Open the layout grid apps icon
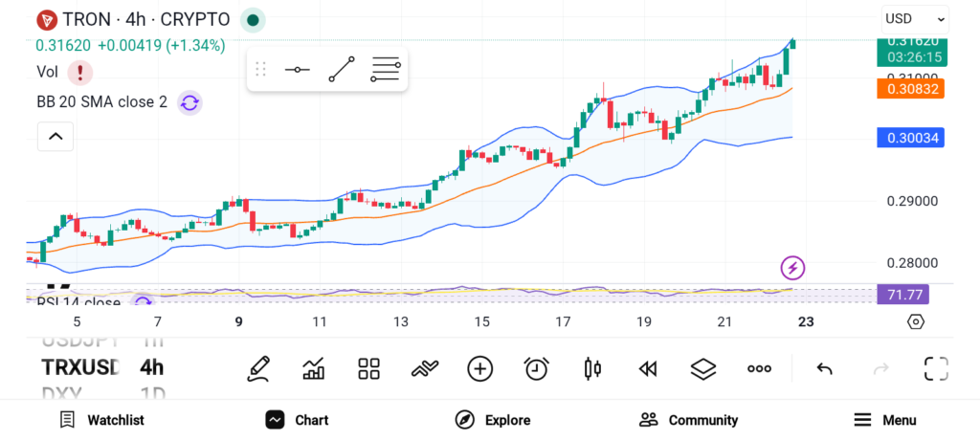Viewport: 980px width, 441px height. 368,368
